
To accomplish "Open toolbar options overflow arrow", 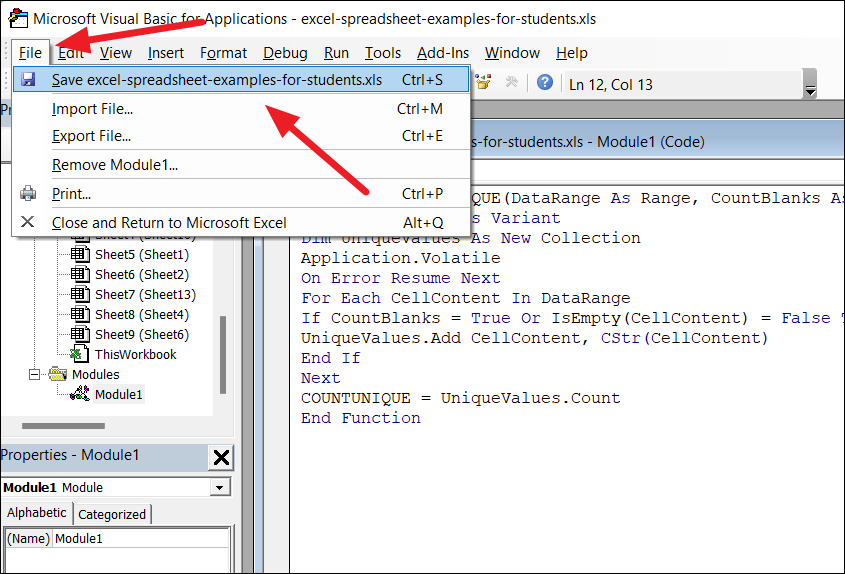I will coord(809,84).
